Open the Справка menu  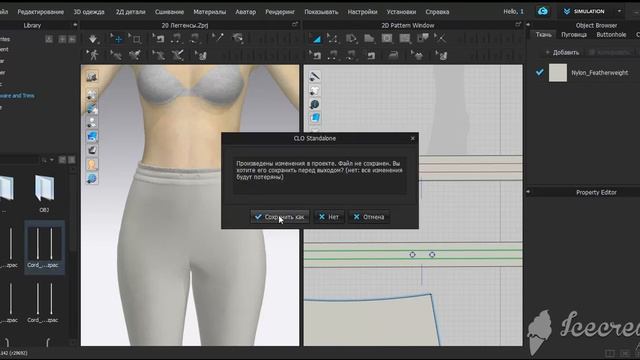click(x=437, y=12)
